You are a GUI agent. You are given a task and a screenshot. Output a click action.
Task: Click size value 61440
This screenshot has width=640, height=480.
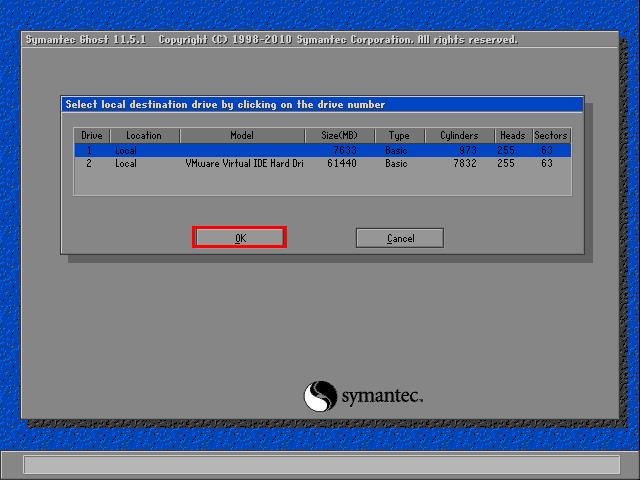[342, 164]
